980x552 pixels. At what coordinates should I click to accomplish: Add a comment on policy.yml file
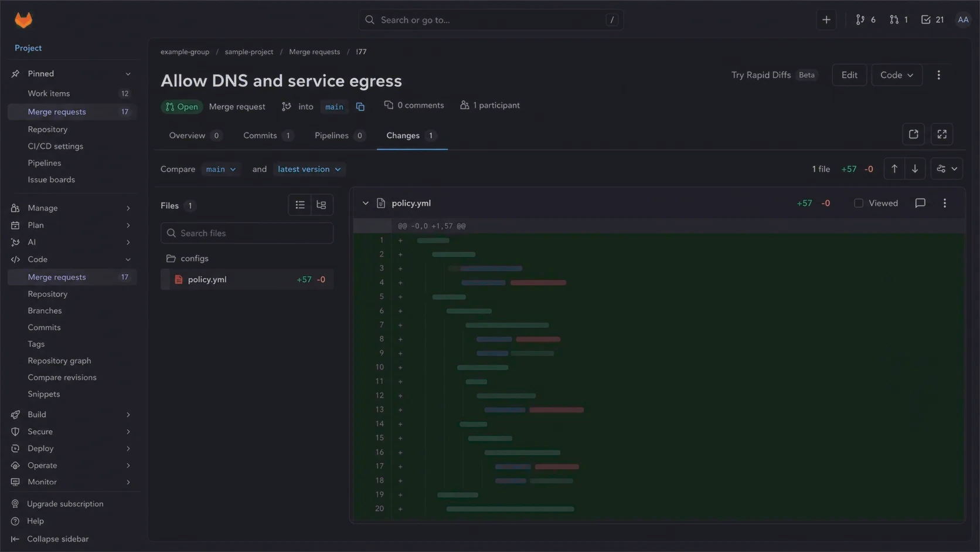(x=920, y=203)
